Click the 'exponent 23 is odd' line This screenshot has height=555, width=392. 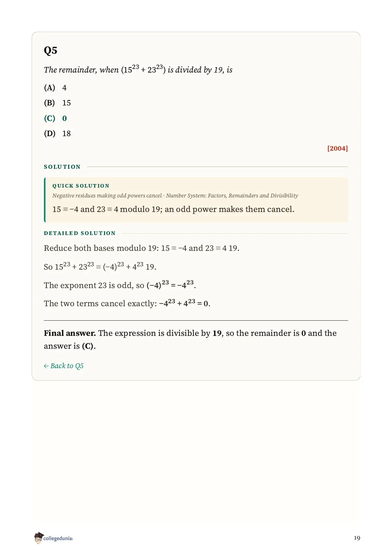[120, 284]
